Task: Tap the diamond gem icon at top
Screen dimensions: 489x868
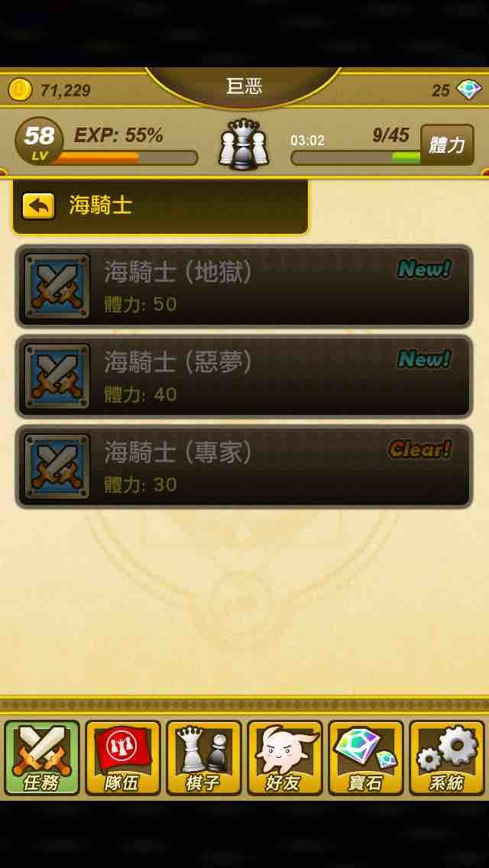Action: (x=469, y=89)
